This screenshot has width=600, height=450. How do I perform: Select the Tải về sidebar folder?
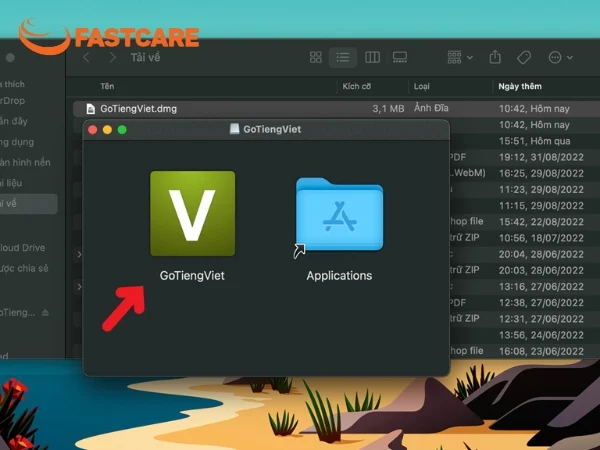pos(28,204)
